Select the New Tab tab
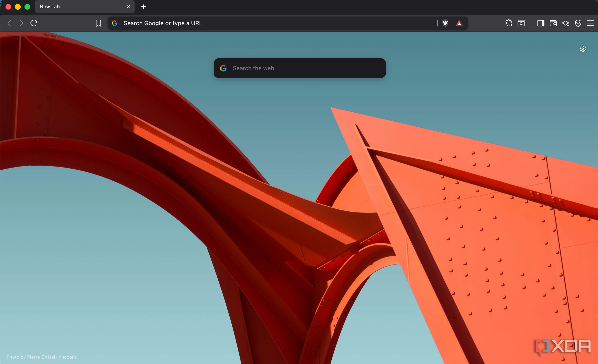 tap(84, 7)
